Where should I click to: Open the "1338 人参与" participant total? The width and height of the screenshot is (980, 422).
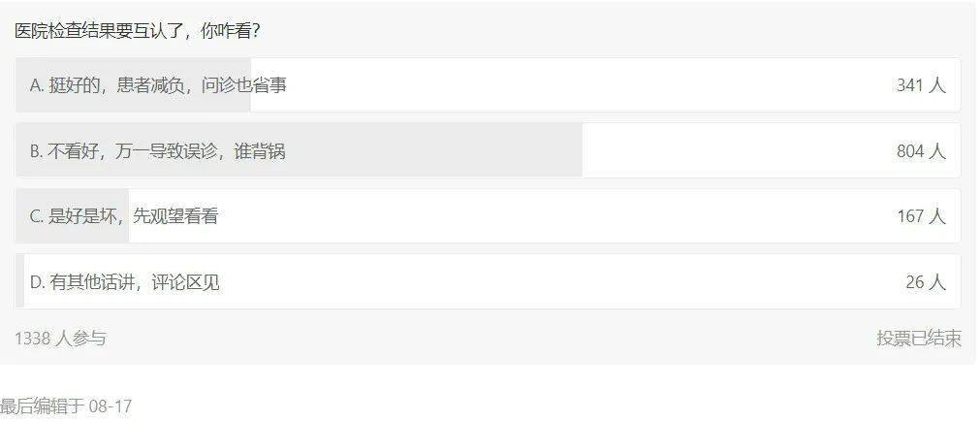point(60,338)
